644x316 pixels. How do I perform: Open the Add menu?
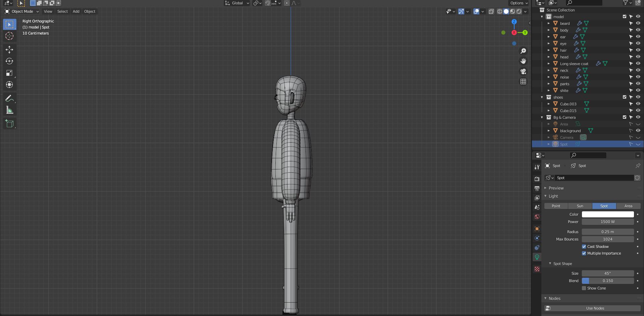click(76, 11)
